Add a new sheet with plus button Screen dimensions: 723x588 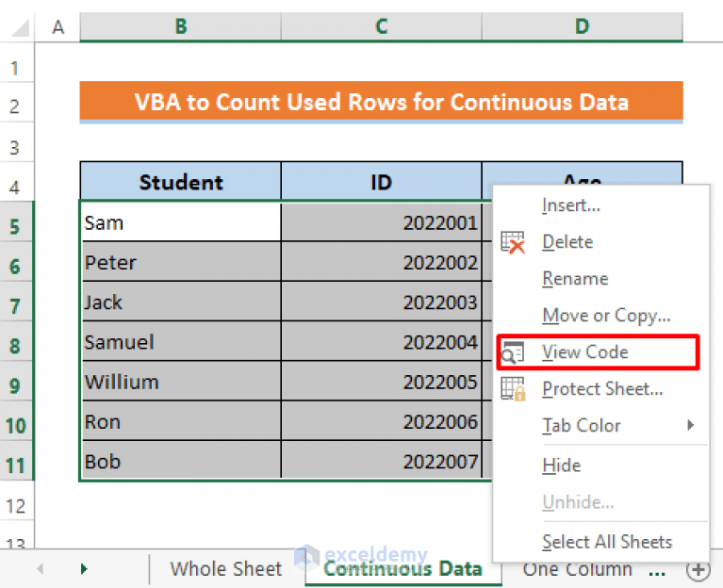[x=698, y=569]
